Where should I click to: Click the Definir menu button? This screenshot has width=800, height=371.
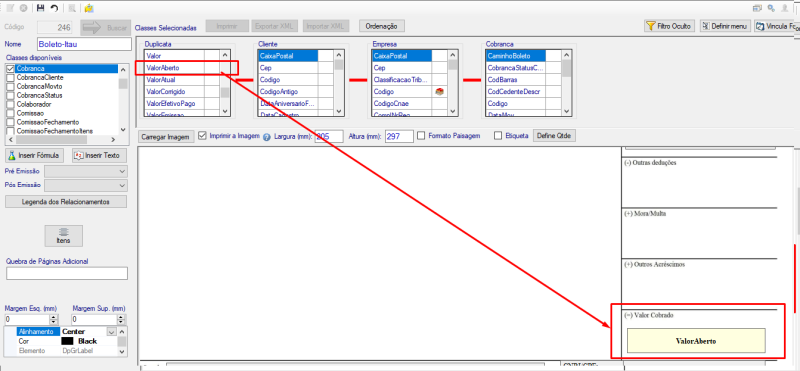725,26
